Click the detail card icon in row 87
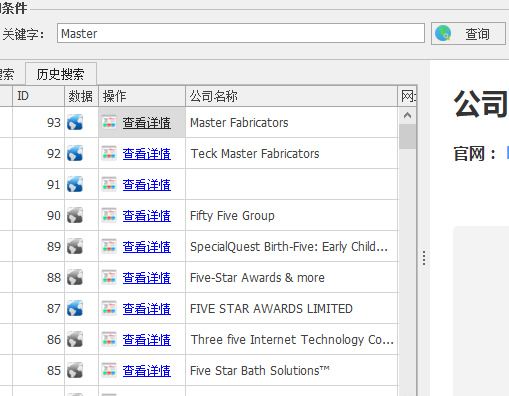 [109, 308]
